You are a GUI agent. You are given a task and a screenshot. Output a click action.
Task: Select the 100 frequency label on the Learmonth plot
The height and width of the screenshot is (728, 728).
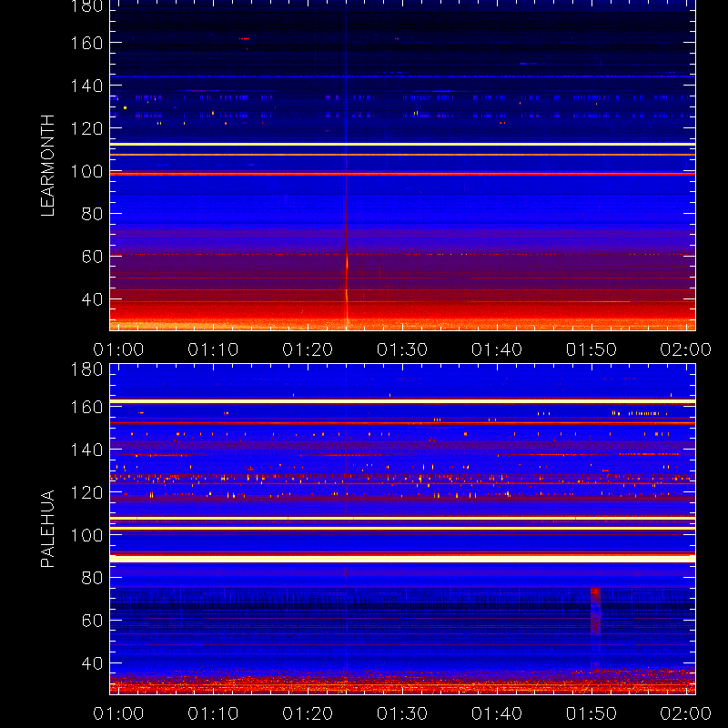pyautogui.click(x=86, y=171)
